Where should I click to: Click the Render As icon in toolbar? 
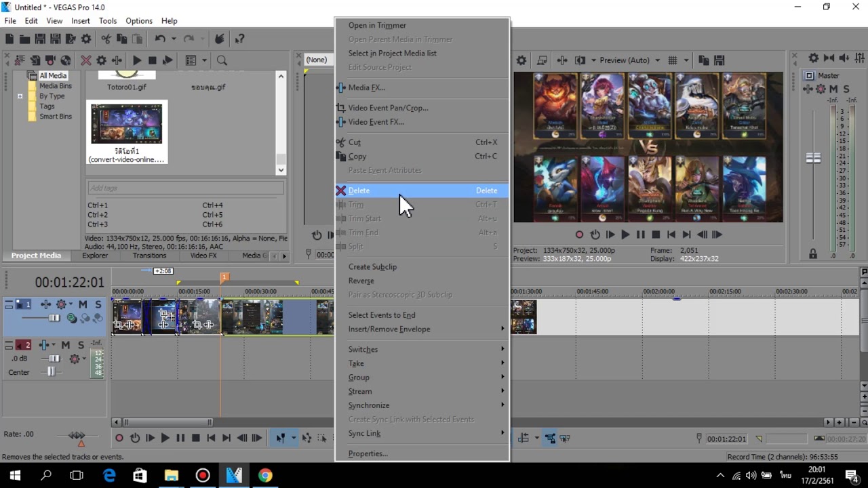coord(71,39)
